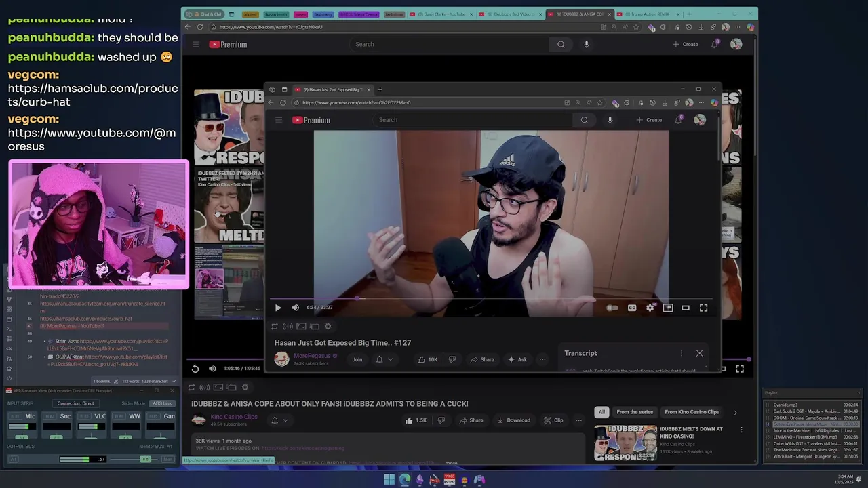Click Ask button under Hasan video
The image size is (868, 488).
click(517, 359)
